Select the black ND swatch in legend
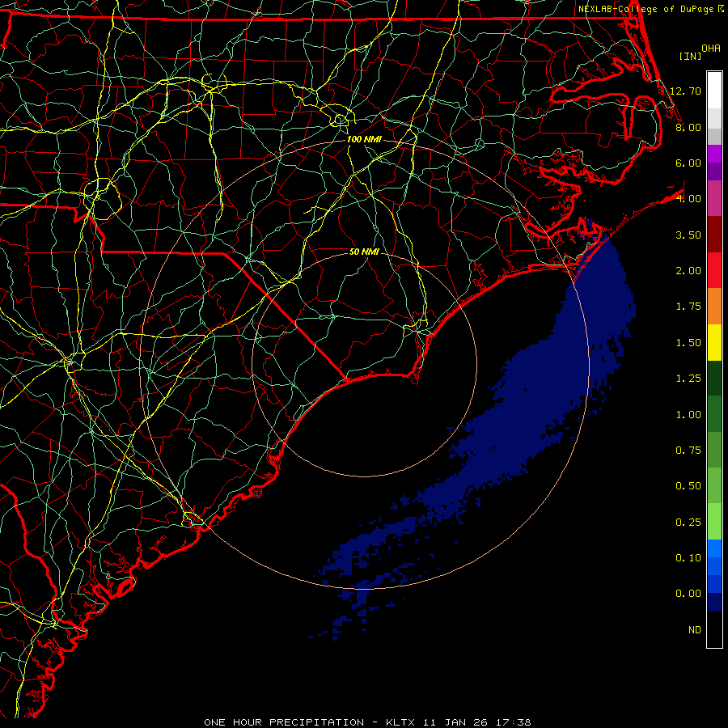The width and height of the screenshot is (728, 728). (x=714, y=629)
